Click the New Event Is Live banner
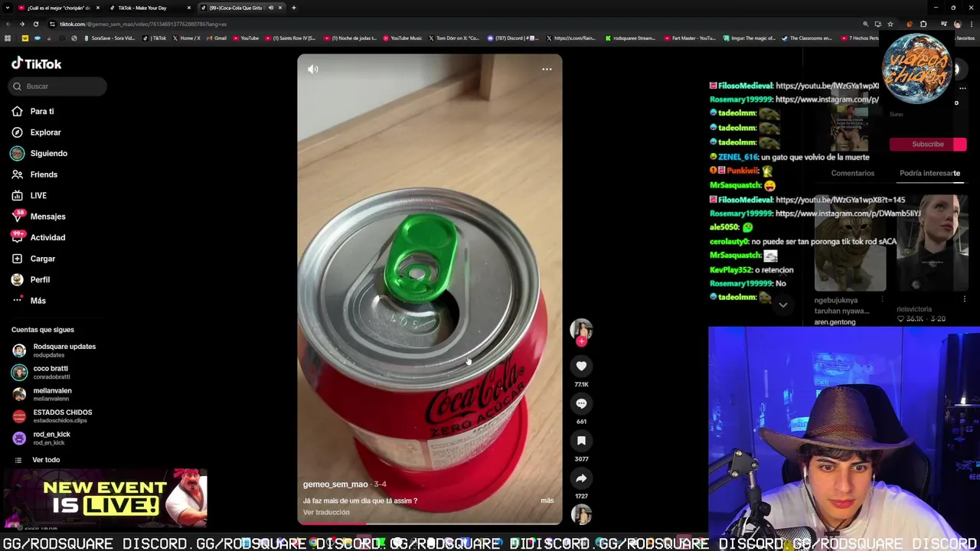980x551 pixels. (104, 497)
